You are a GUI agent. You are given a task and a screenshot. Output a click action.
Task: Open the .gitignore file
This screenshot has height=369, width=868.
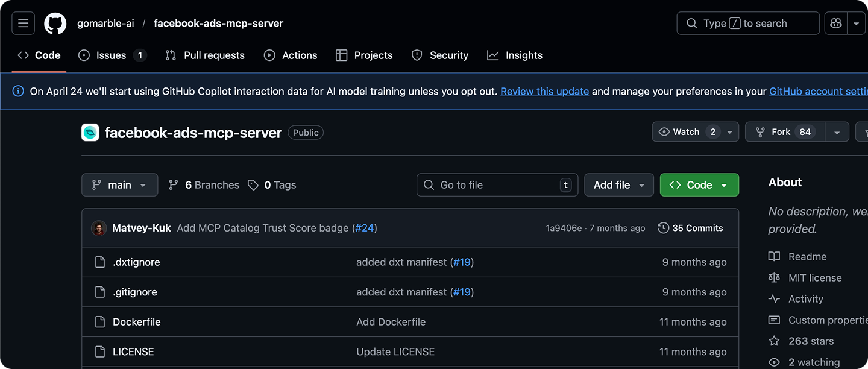(135, 292)
